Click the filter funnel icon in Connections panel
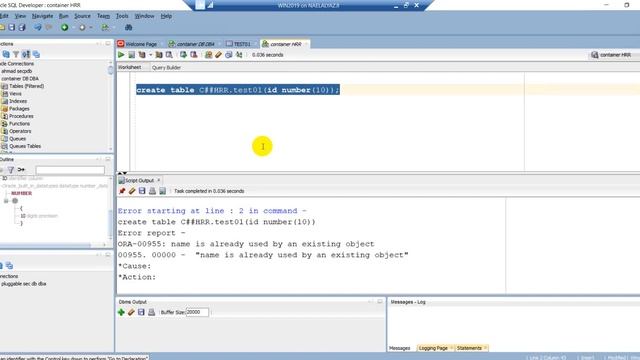 (16, 54)
